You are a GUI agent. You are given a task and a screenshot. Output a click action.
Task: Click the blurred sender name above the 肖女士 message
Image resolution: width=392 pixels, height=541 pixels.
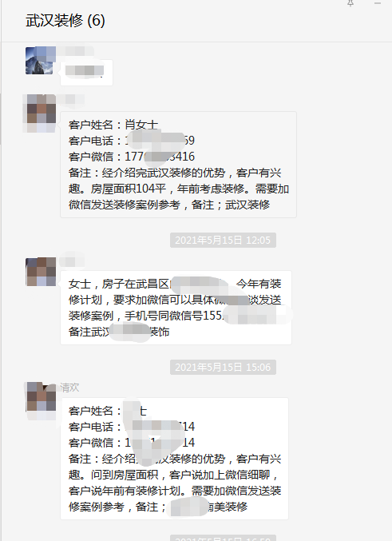[72, 99]
